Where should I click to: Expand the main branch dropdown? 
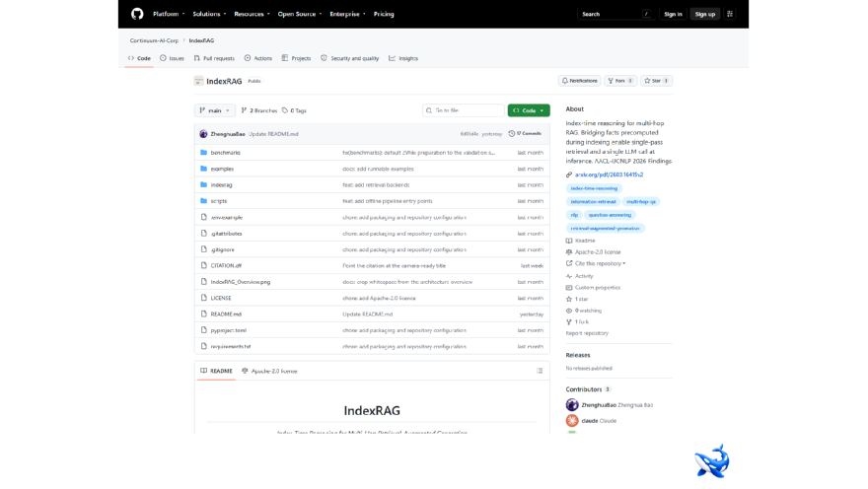[x=215, y=110]
